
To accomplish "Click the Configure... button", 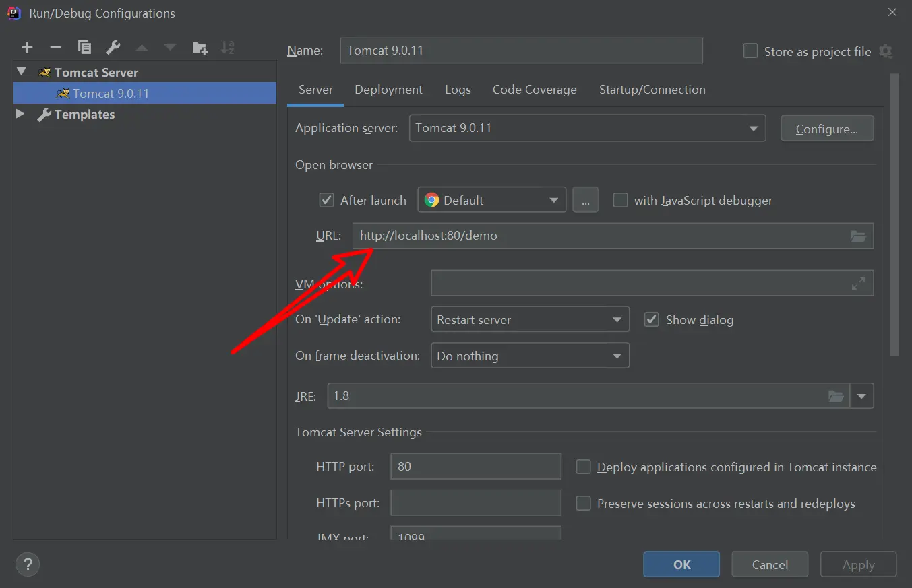I will click(827, 129).
